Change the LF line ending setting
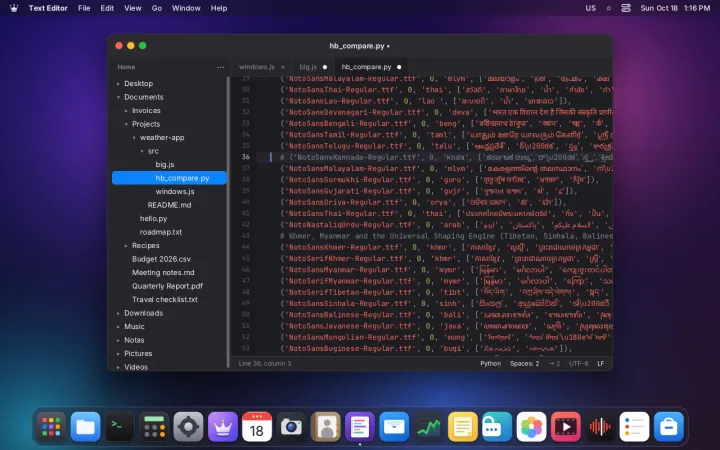The width and height of the screenshot is (720, 450). coord(601,363)
